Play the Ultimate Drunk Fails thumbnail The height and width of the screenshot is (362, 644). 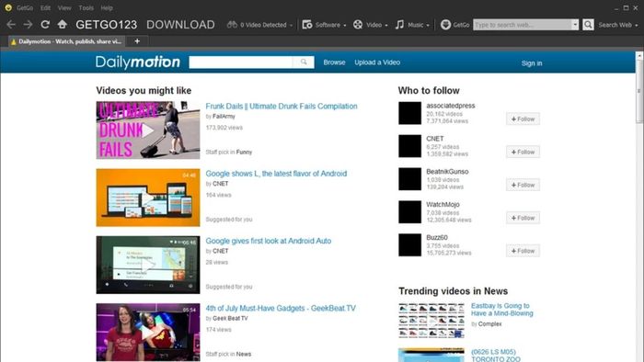point(148,130)
